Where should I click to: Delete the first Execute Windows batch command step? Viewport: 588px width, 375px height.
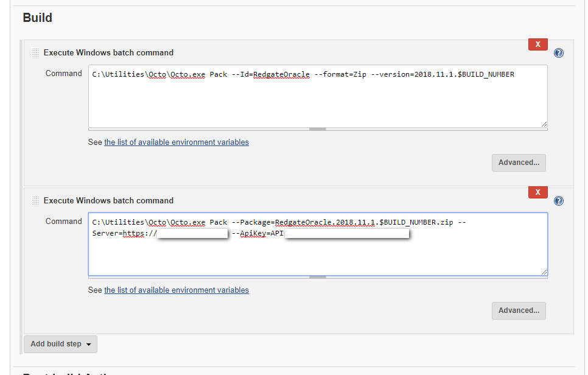tap(537, 44)
